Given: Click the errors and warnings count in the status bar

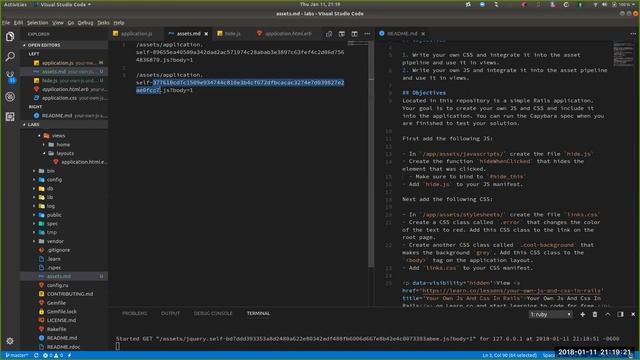Looking at the screenshot, I should [x=53, y=356].
